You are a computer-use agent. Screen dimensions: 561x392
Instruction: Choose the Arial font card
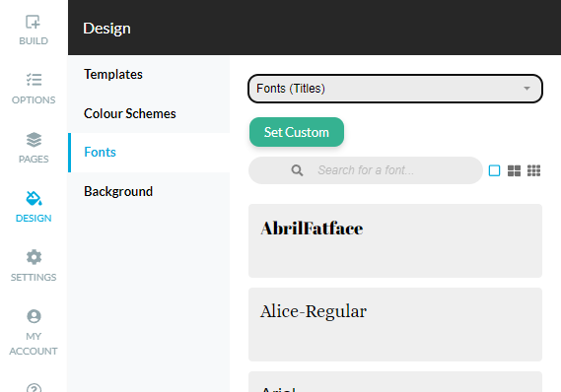pos(395,382)
